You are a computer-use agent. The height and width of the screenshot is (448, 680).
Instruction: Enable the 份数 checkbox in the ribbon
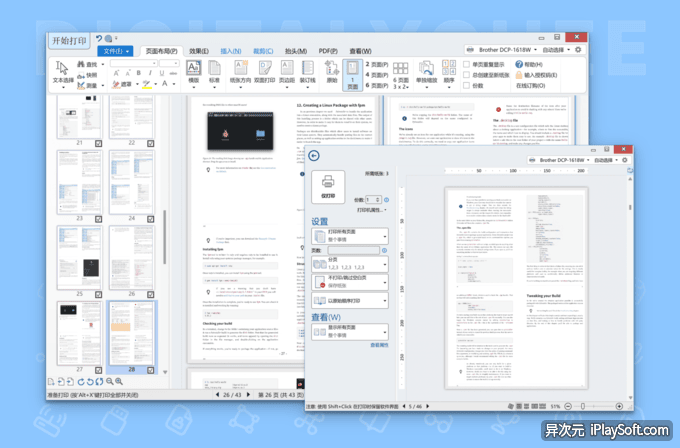(467, 85)
